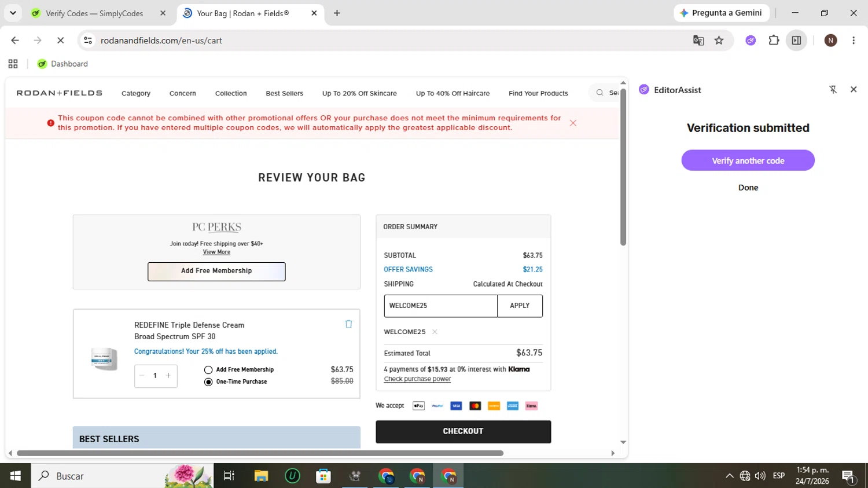Viewport: 868px width, 488px height.
Task: Open the Chrome profile avatar N
Action: [830, 41]
